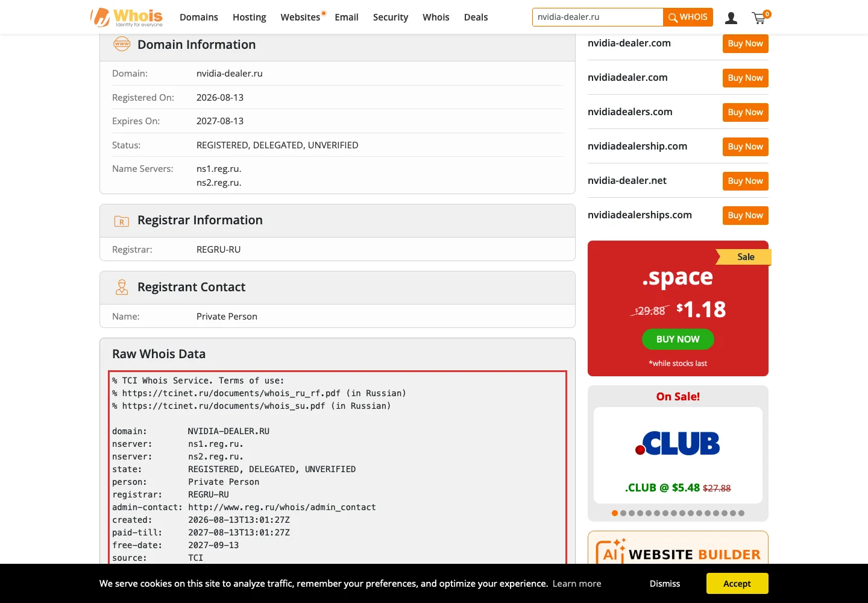Select the REGRU-RU registrar value

coord(218,250)
